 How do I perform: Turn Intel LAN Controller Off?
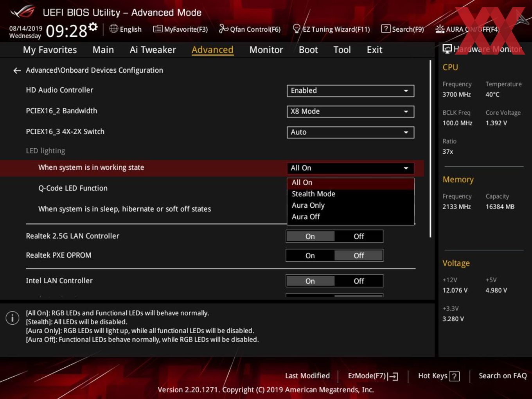coord(359,281)
